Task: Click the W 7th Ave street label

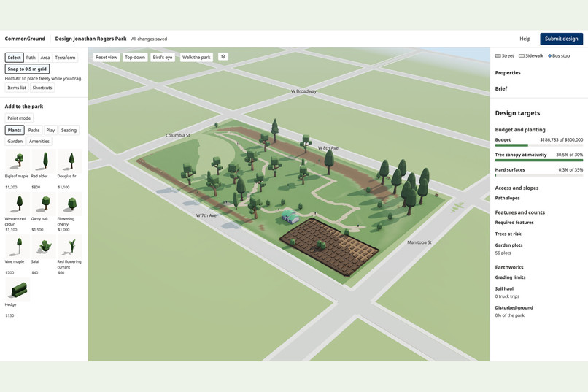Action: [206, 215]
